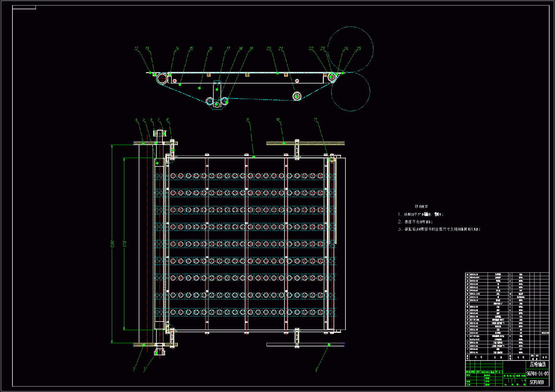This screenshot has width=555, height=392.
Task: Click the 压粉输送 drawing title
Action: 538,365
